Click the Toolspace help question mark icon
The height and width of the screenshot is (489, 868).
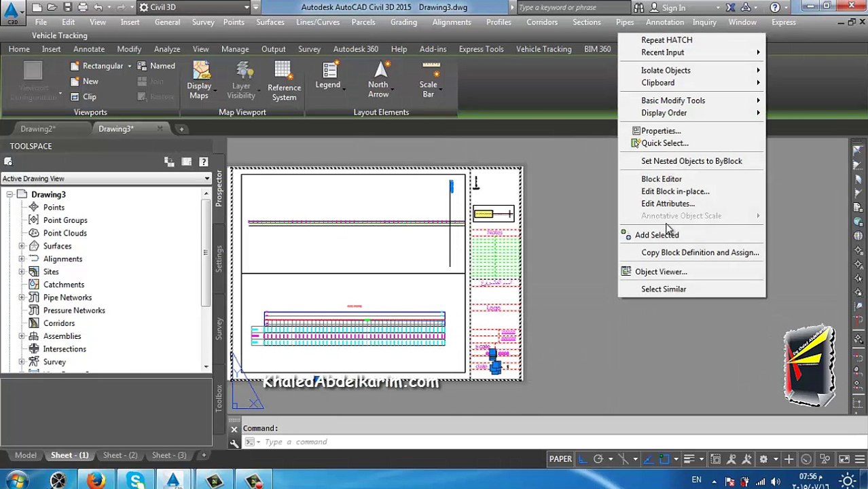pyautogui.click(x=202, y=162)
